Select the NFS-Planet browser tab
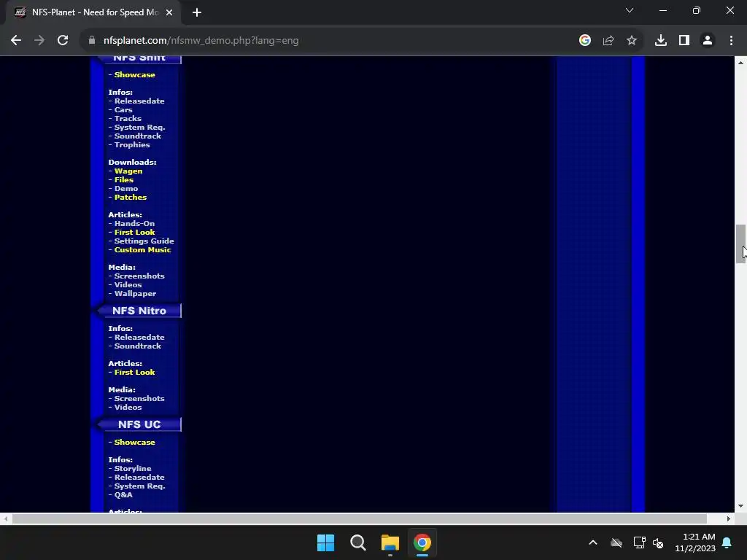 point(93,12)
